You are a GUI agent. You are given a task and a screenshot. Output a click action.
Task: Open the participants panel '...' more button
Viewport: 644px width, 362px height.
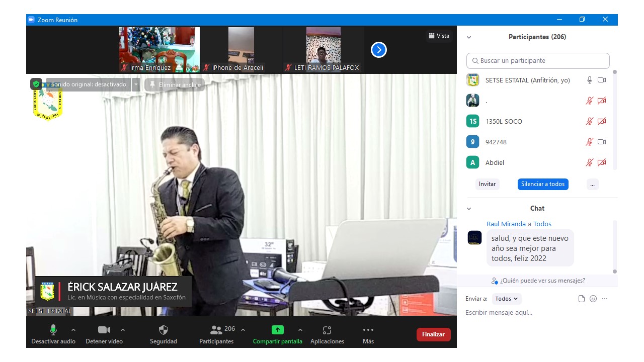[593, 184]
